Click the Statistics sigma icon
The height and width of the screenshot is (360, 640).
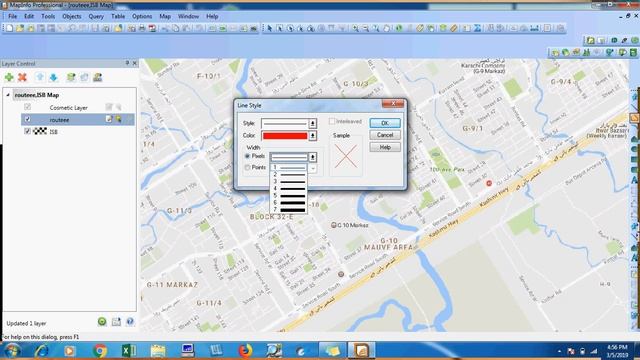click(x=477, y=28)
